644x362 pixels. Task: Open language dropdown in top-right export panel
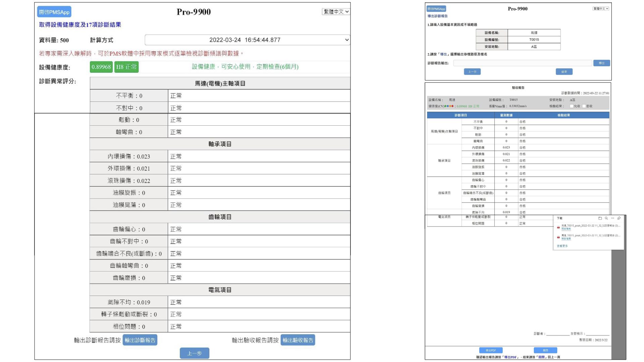tap(601, 9)
